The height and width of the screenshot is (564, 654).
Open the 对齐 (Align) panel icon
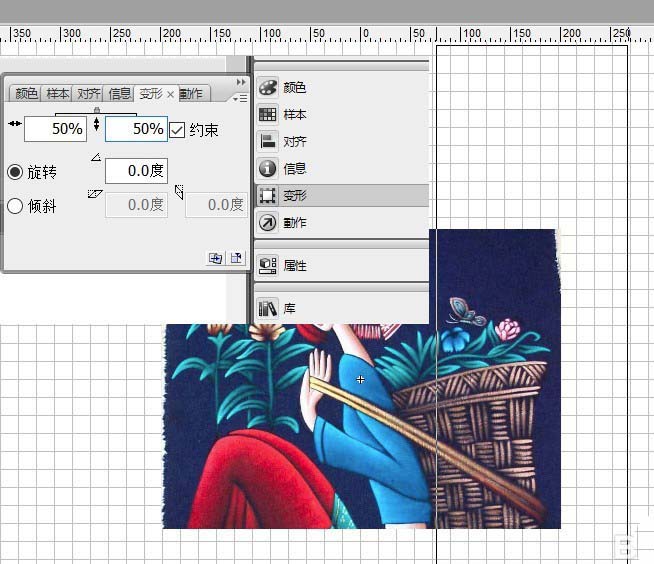pyautogui.click(x=267, y=141)
